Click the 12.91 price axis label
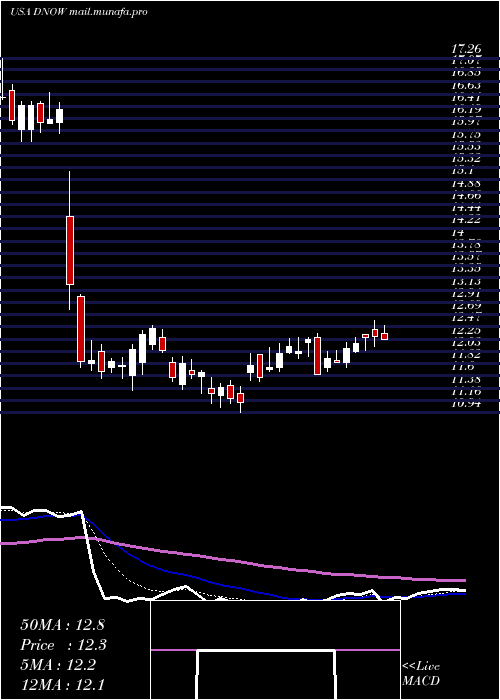The height and width of the screenshot is (700, 500). [466, 294]
